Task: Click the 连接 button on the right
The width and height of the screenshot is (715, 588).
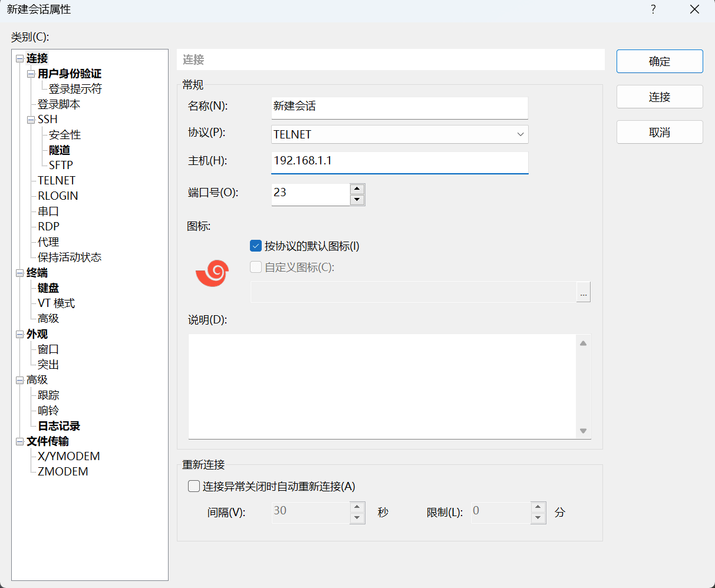Action: pos(660,97)
